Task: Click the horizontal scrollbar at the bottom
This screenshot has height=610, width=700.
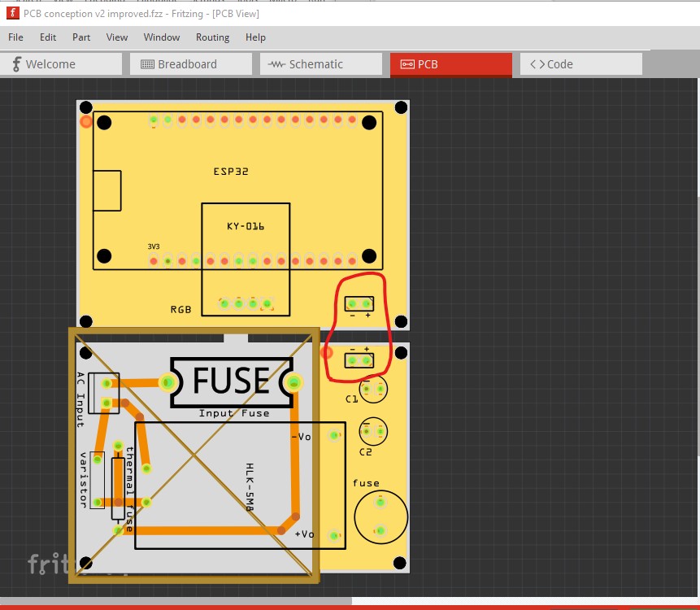Action: click(176, 601)
